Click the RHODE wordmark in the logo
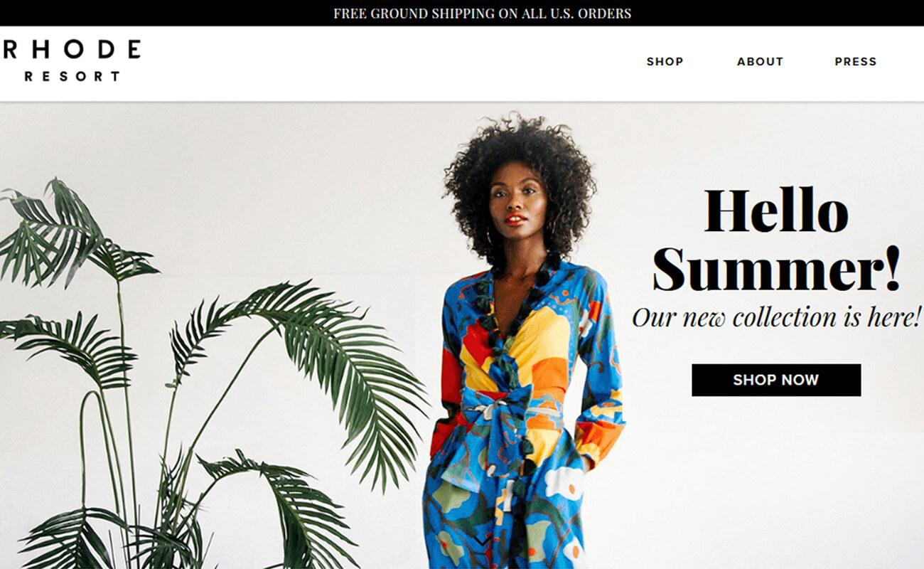924x569 pixels. pos(70,49)
